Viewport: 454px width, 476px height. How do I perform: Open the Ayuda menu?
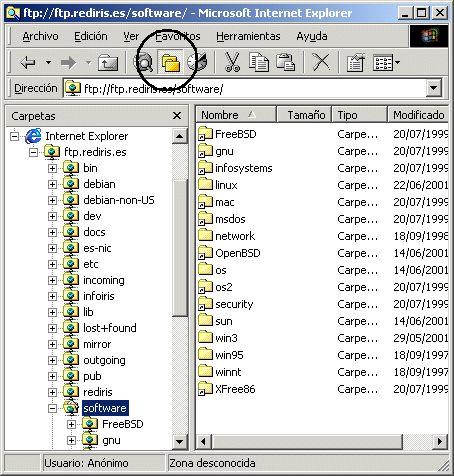coord(312,36)
